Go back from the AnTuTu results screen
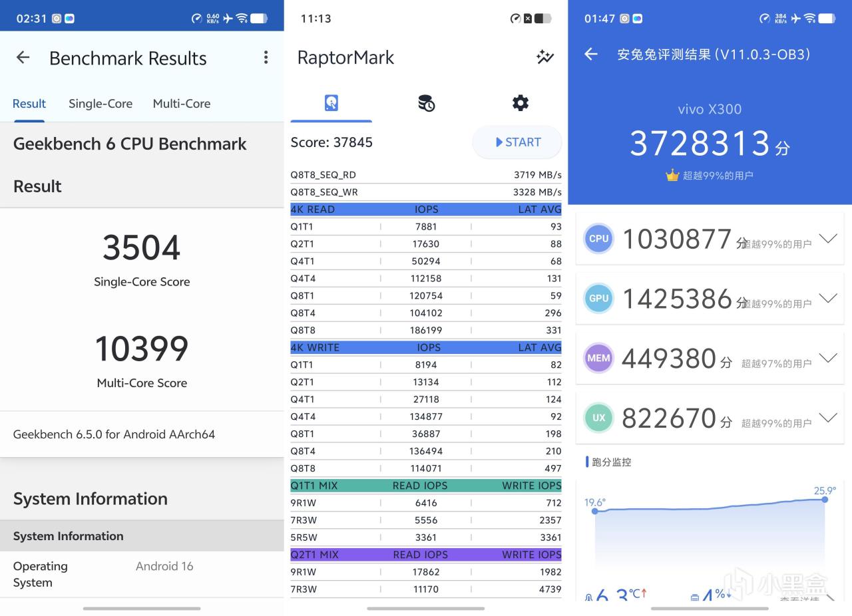The image size is (852, 616). coord(591,54)
